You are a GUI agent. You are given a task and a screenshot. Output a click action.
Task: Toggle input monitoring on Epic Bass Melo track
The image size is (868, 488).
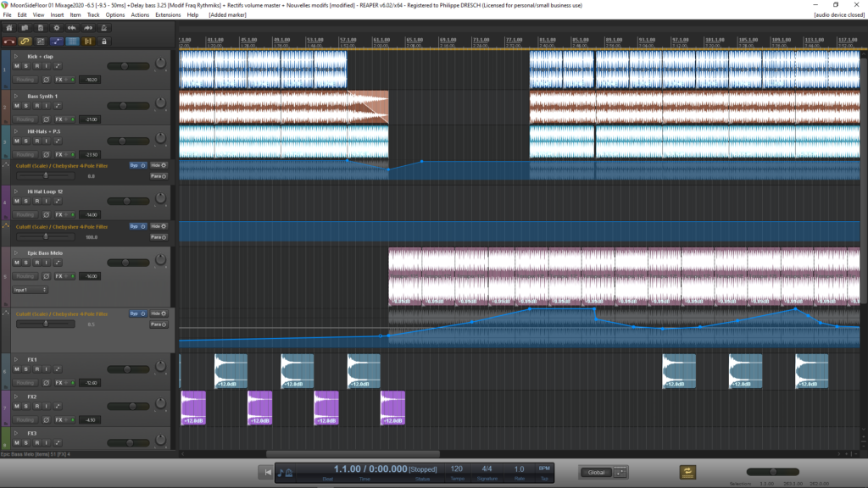(47, 263)
